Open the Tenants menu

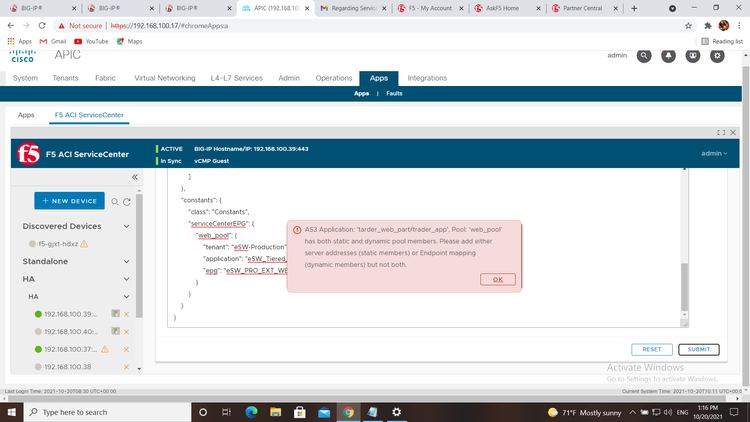(65, 78)
